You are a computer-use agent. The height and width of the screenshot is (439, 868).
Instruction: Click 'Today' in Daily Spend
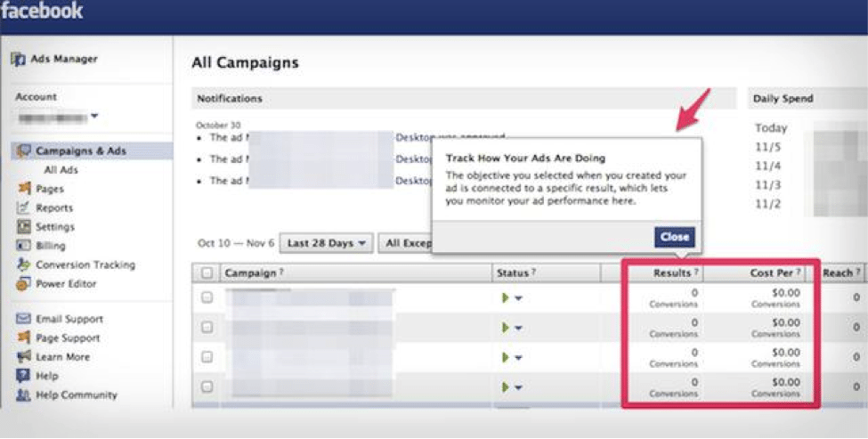tap(771, 128)
